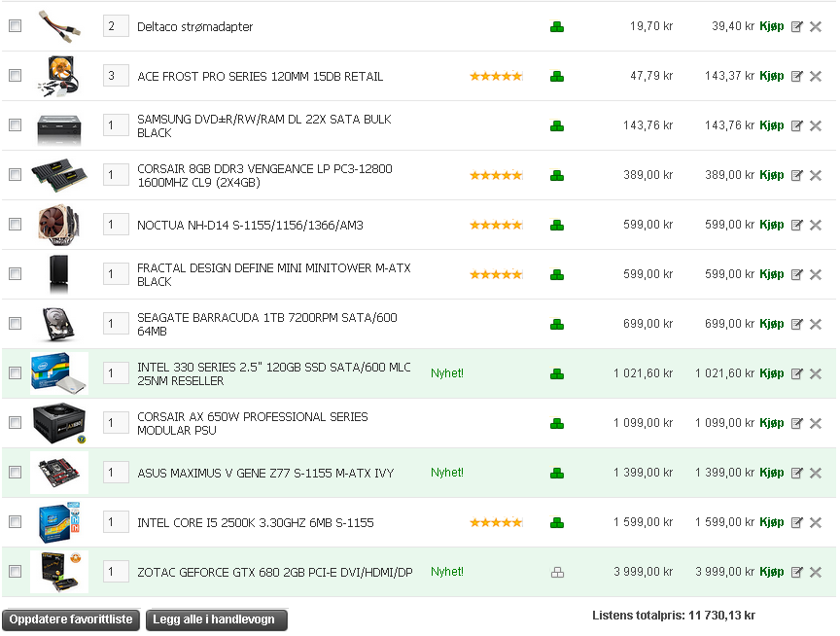Screen dimensions: 840x636
Task: Click edit icon for Asus Maximus V Gene
Action: pos(796,473)
